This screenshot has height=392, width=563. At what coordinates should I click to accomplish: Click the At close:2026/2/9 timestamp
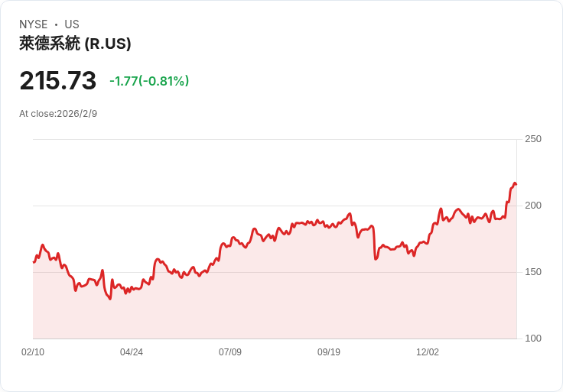[x=58, y=114]
